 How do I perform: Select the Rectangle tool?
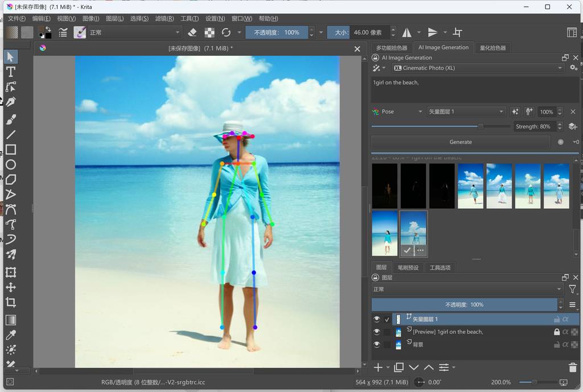pos(10,150)
